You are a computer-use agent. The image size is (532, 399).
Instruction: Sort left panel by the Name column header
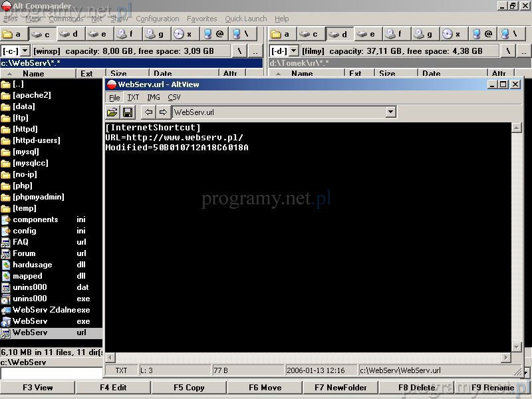coord(33,74)
